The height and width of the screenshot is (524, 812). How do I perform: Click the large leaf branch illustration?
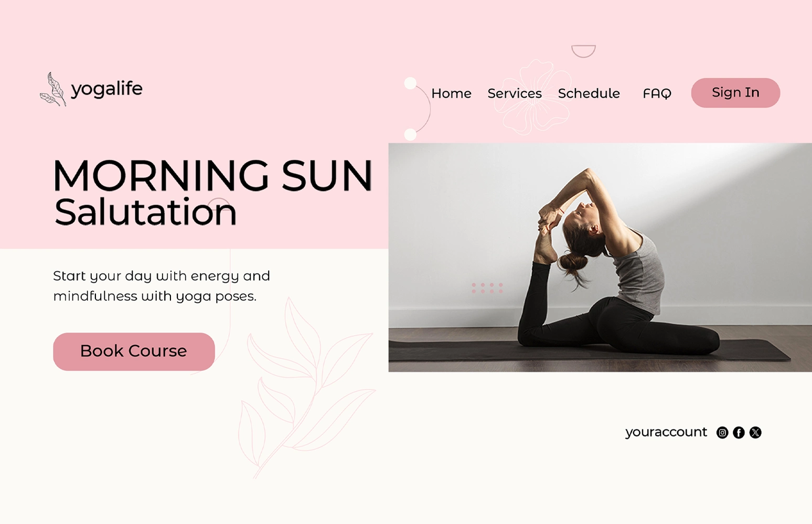coord(306,388)
